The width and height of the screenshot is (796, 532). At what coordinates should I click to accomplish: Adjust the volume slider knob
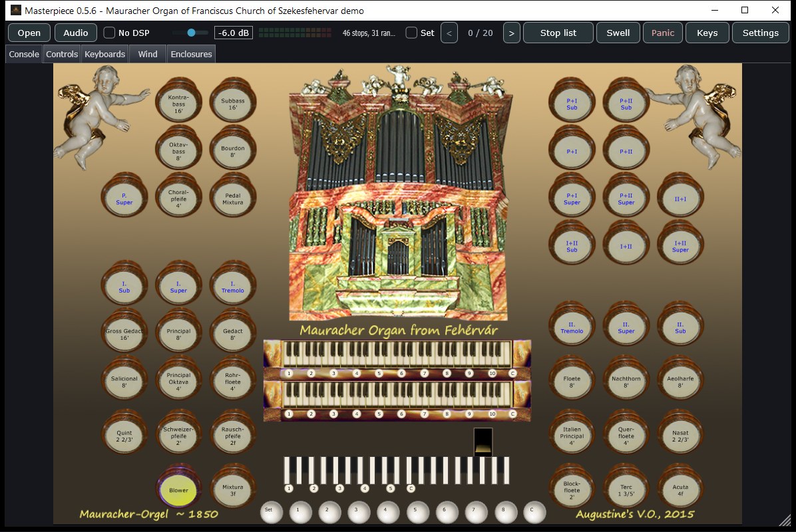click(x=192, y=33)
